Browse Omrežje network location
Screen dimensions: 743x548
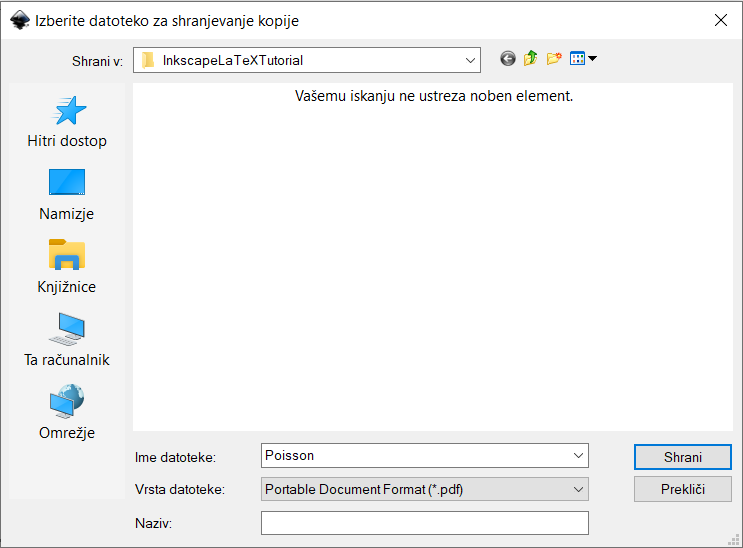pyautogui.click(x=67, y=414)
